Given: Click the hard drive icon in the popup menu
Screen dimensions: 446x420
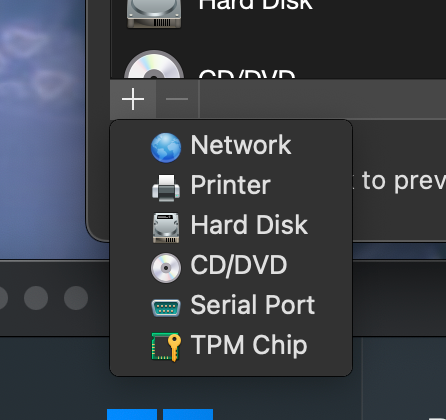Looking at the screenshot, I should click(166, 228).
